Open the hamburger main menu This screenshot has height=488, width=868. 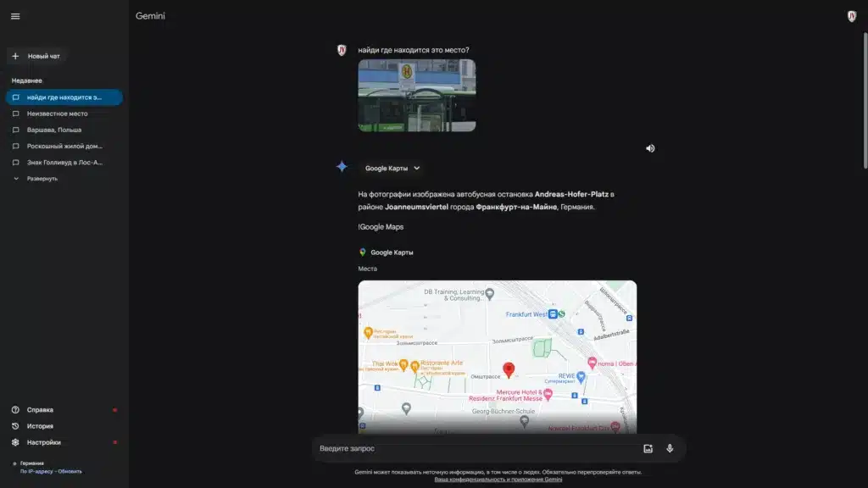(15, 16)
